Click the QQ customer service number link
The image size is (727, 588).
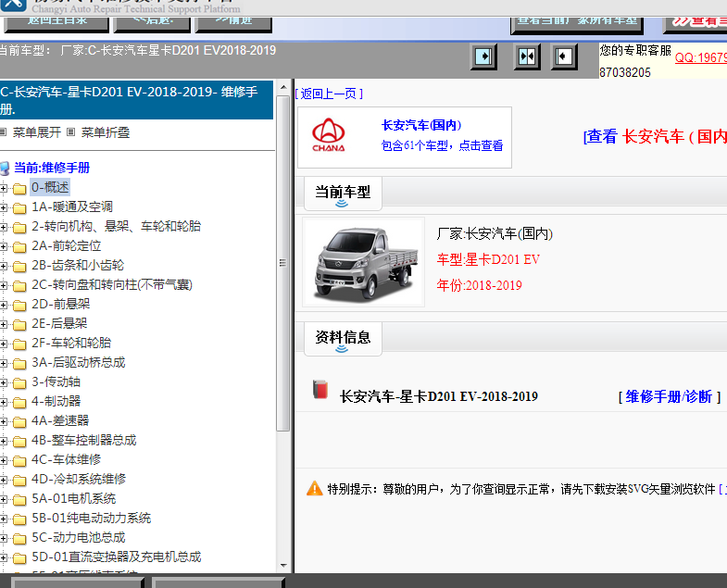(700, 57)
